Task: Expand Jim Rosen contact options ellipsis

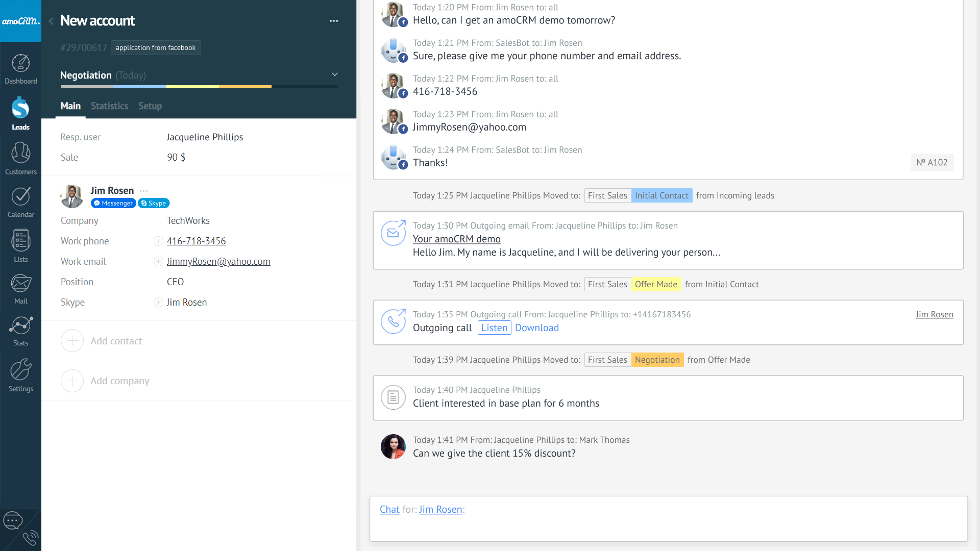Action: pos(143,190)
